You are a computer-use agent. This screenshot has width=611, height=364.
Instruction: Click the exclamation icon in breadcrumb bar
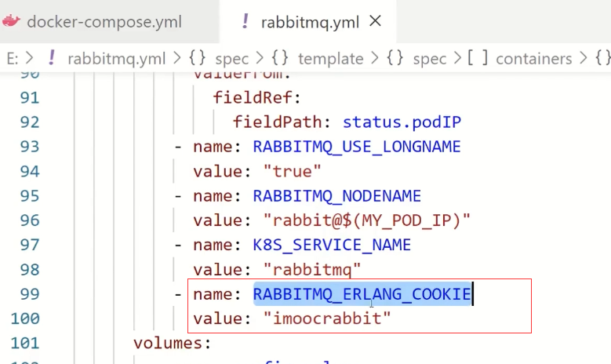(52, 59)
